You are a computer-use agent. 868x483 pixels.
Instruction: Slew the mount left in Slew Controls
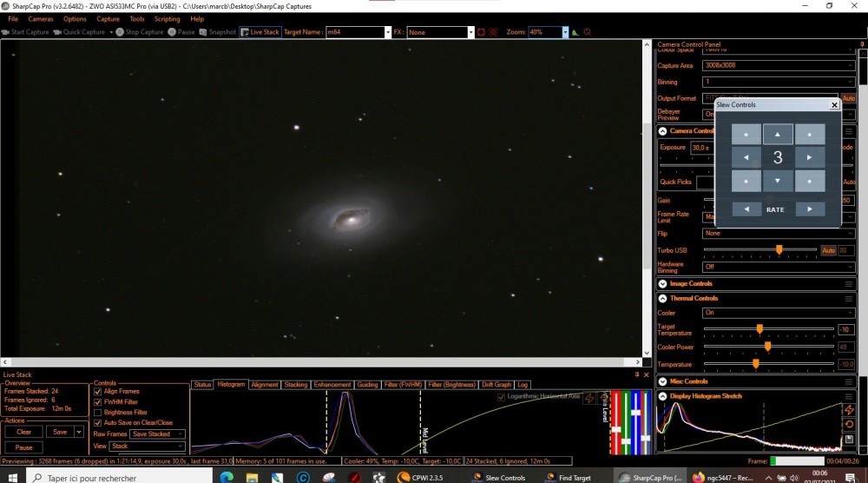[746, 157]
